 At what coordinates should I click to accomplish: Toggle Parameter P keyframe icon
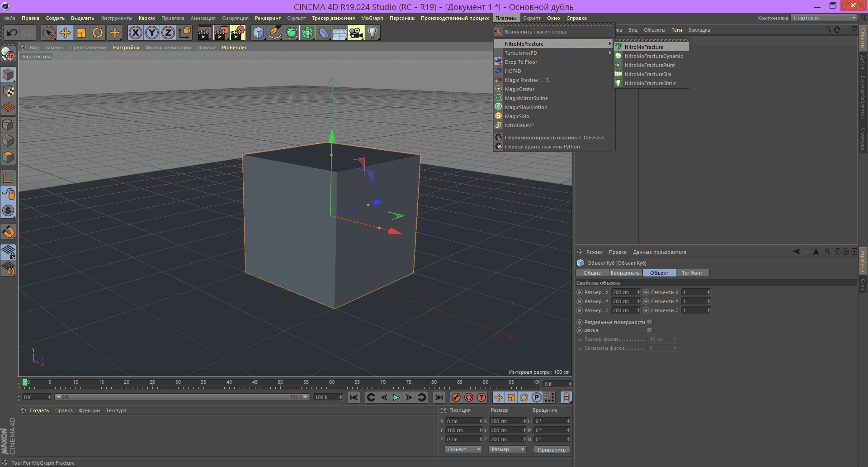(x=537, y=397)
